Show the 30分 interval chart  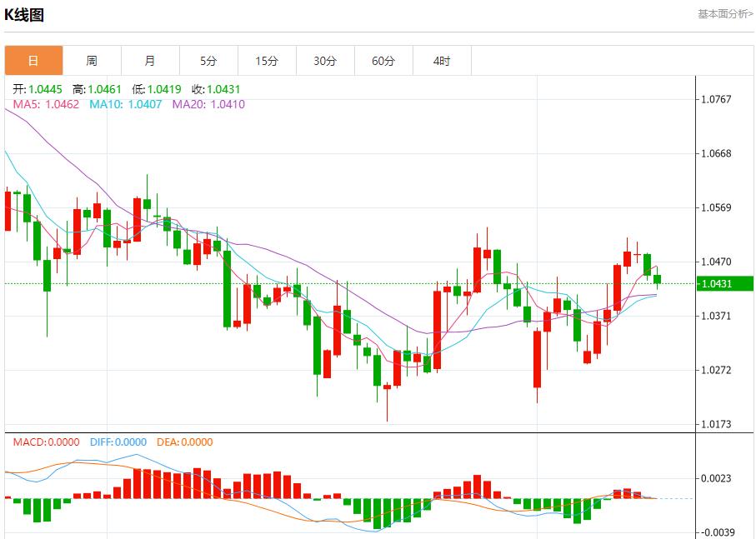(x=325, y=61)
